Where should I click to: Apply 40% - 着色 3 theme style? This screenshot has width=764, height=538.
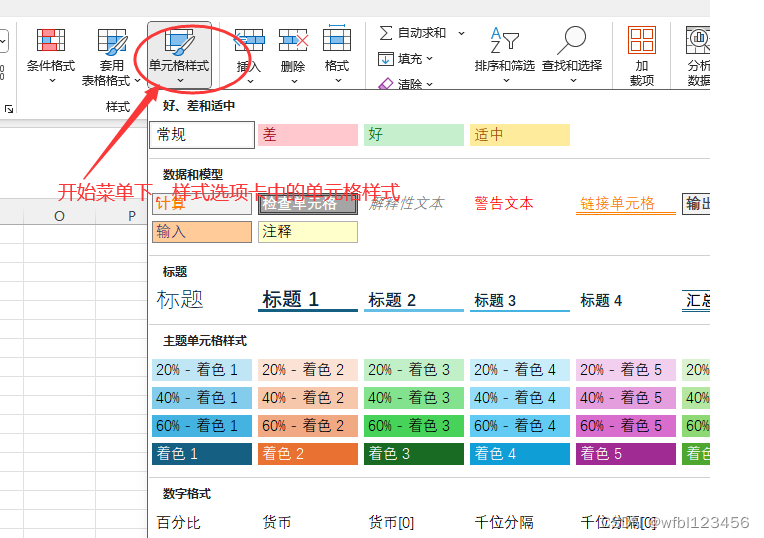click(414, 398)
